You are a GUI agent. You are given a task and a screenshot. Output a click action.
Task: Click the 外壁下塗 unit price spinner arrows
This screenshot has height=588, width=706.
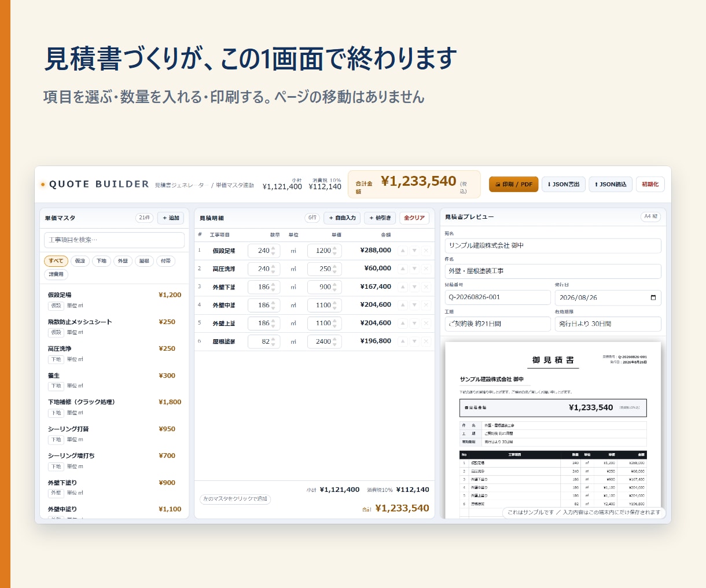click(x=334, y=287)
